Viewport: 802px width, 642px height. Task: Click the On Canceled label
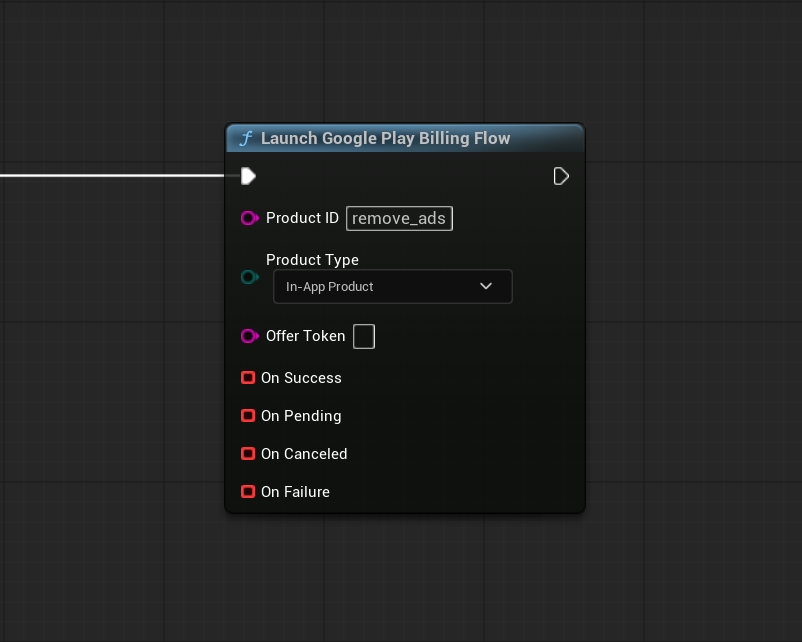point(304,454)
